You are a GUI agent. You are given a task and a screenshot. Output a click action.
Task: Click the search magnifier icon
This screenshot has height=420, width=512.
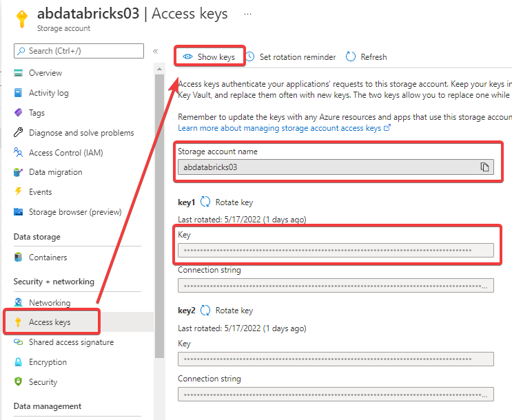pyautogui.click(x=21, y=51)
